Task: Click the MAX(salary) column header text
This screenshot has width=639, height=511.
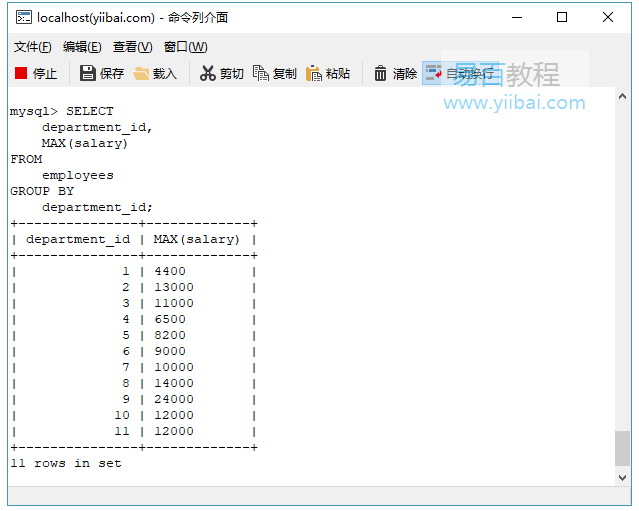Action: pos(197,239)
